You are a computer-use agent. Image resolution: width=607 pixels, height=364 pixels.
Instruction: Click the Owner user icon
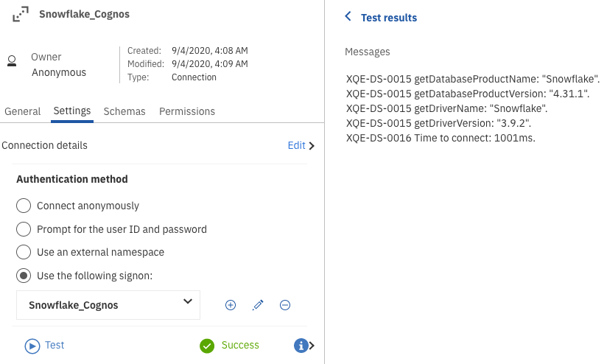12,61
